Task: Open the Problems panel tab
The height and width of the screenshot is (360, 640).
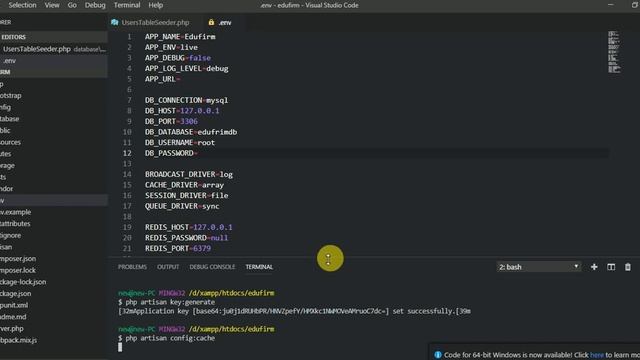Action: [x=132, y=267]
